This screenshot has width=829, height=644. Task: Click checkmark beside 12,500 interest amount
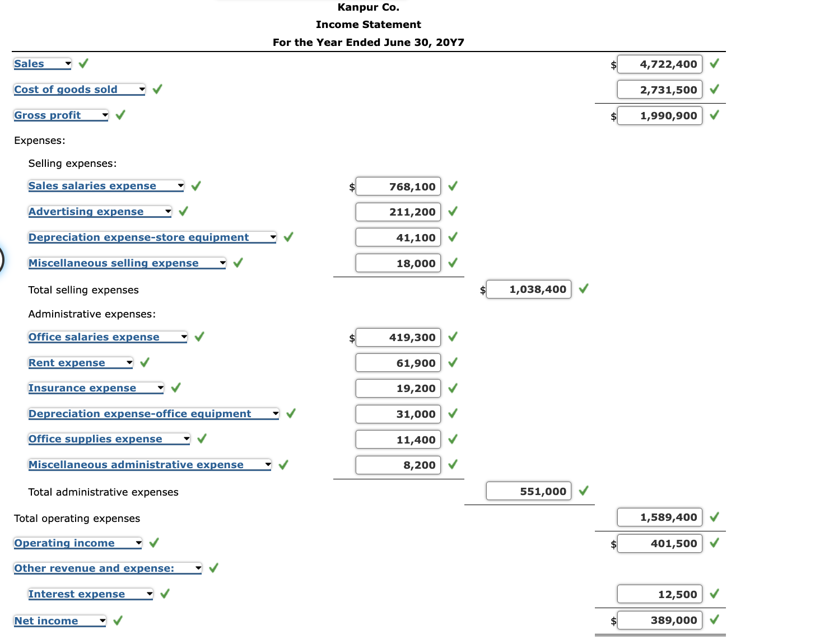pyautogui.click(x=715, y=594)
